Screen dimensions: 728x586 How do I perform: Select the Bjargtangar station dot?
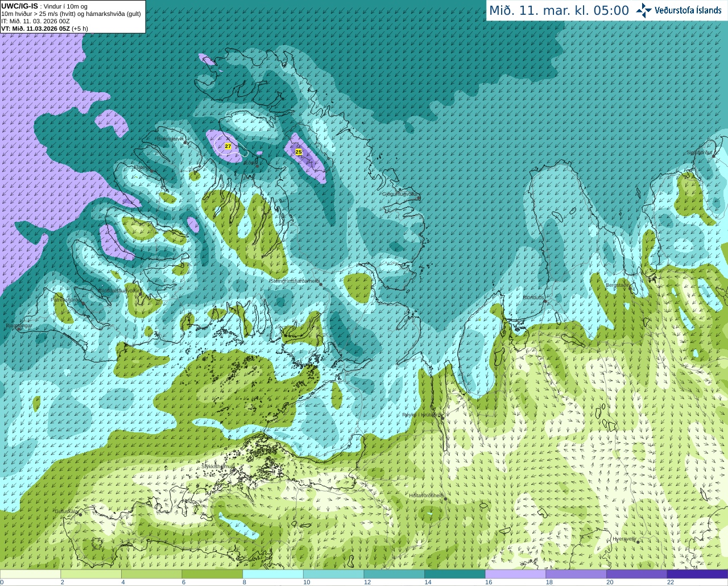point(19,329)
